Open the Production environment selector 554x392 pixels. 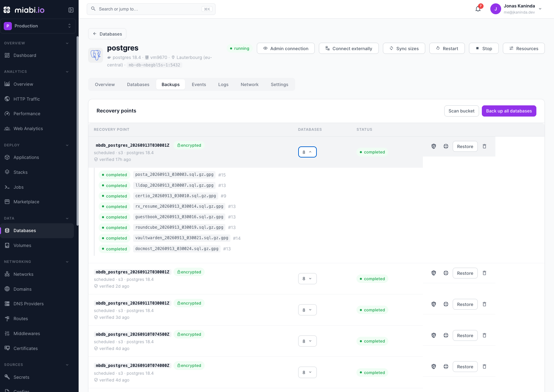38,26
